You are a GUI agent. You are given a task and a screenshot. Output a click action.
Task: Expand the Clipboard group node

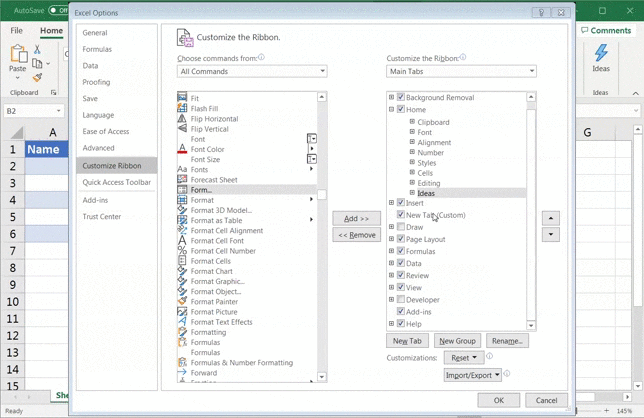pyautogui.click(x=412, y=122)
